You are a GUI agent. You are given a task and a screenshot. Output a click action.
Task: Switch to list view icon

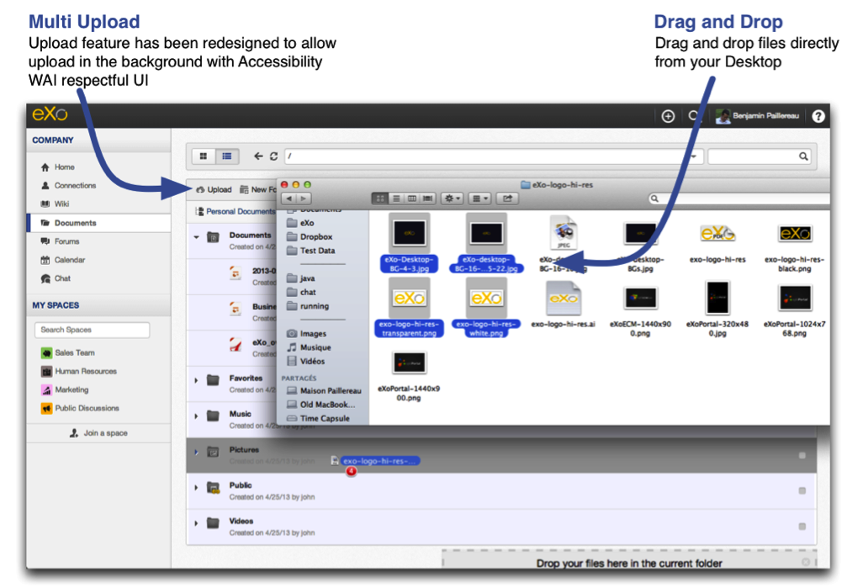tap(227, 156)
